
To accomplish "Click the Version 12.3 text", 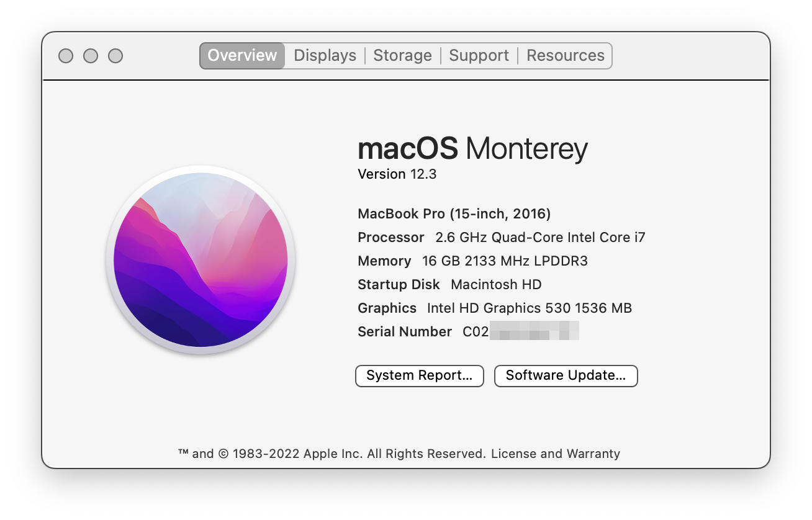I will [397, 174].
